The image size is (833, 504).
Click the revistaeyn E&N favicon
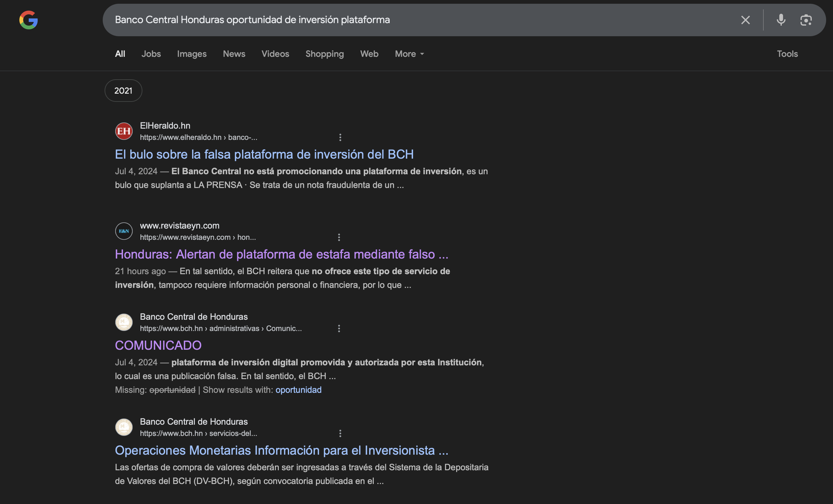pos(124,231)
